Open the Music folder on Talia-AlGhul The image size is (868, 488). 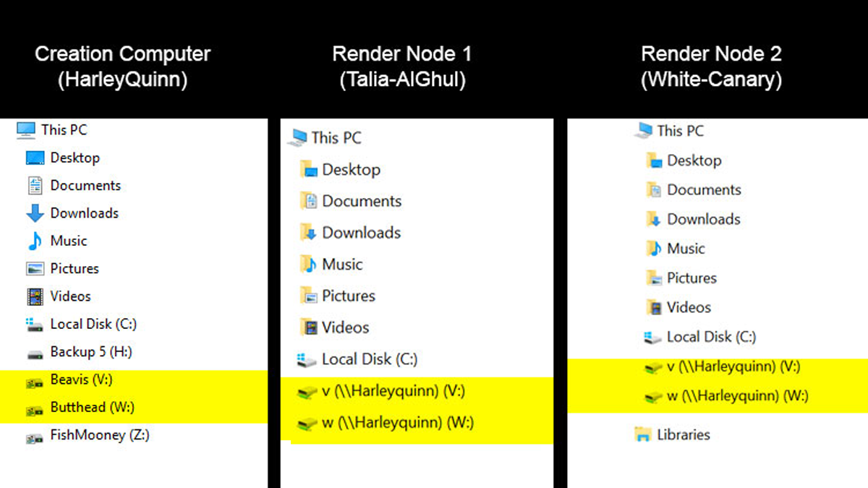(341, 264)
